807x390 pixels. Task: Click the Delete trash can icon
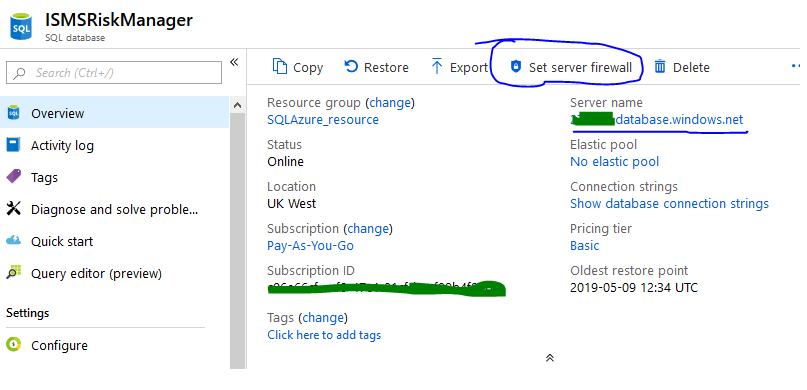[x=660, y=67]
